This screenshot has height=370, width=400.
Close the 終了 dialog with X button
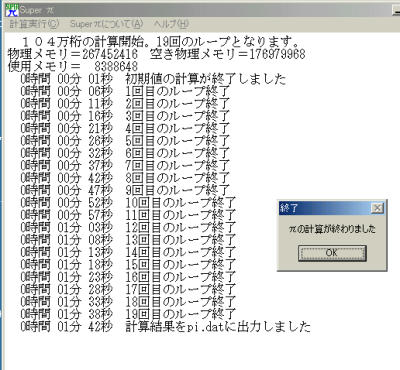point(377,208)
